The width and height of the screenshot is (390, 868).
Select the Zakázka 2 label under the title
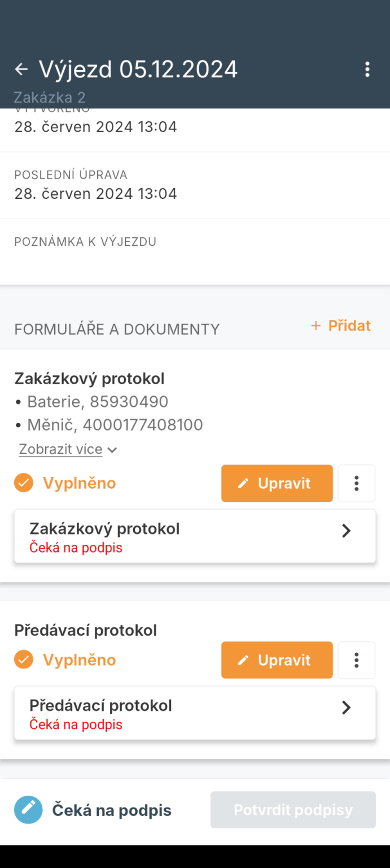coord(49,97)
